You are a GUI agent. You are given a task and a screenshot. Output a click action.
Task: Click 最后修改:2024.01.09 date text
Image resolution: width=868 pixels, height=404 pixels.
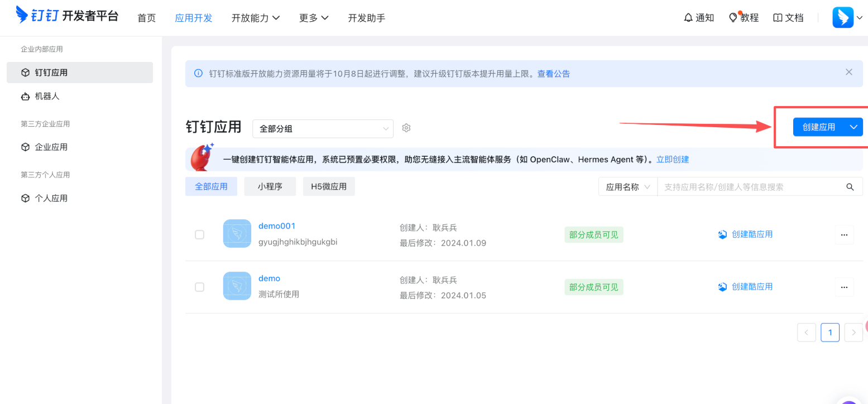coord(443,243)
